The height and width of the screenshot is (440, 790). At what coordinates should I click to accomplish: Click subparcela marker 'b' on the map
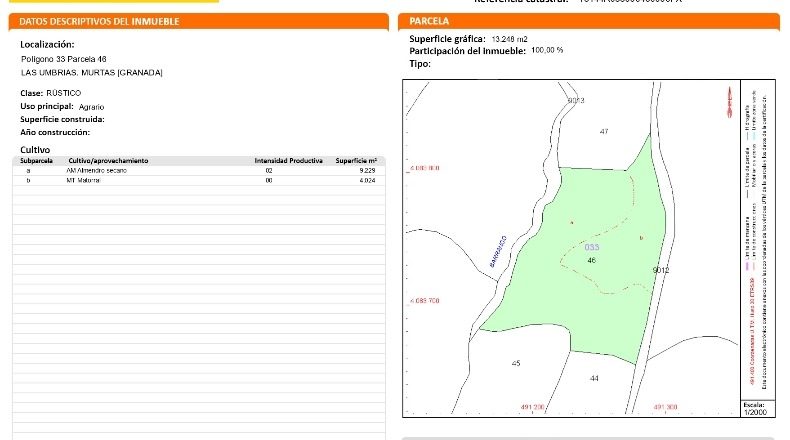[x=641, y=237]
